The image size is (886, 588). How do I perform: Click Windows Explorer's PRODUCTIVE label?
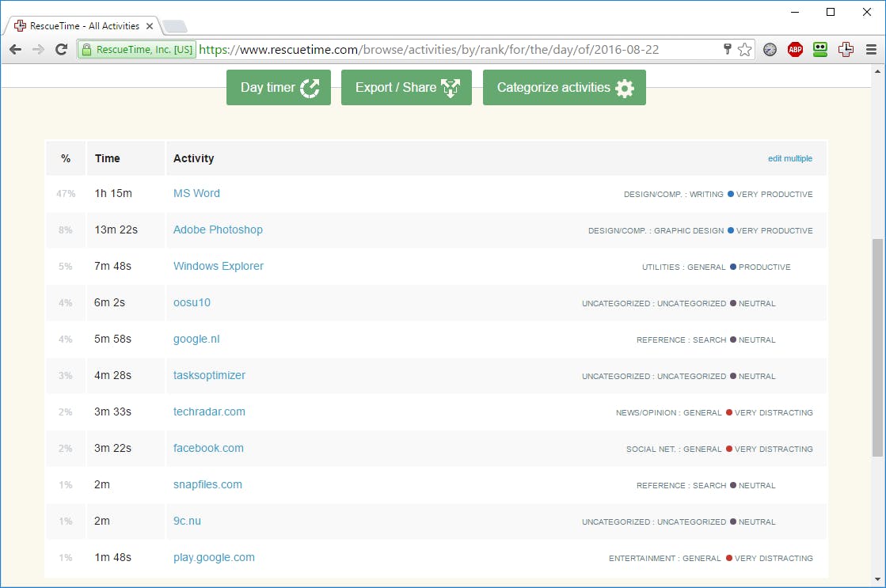pyautogui.click(x=765, y=267)
